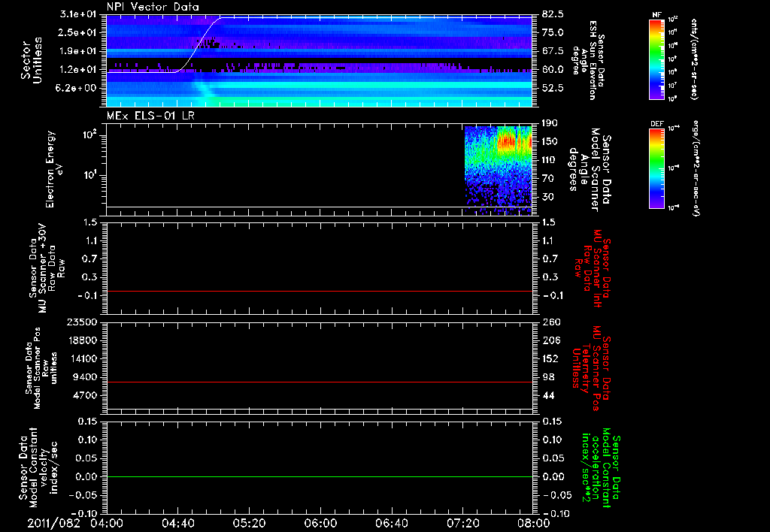The width and height of the screenshot is (770, 532).
Task: Click the 04:00 time axis label
Action: (107, 522)
